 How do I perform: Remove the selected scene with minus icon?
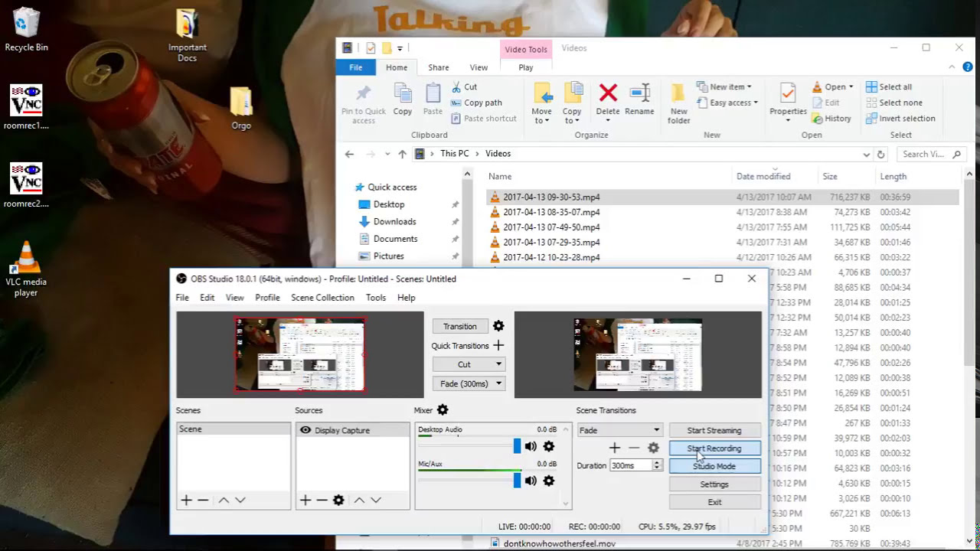pos(203,500)
